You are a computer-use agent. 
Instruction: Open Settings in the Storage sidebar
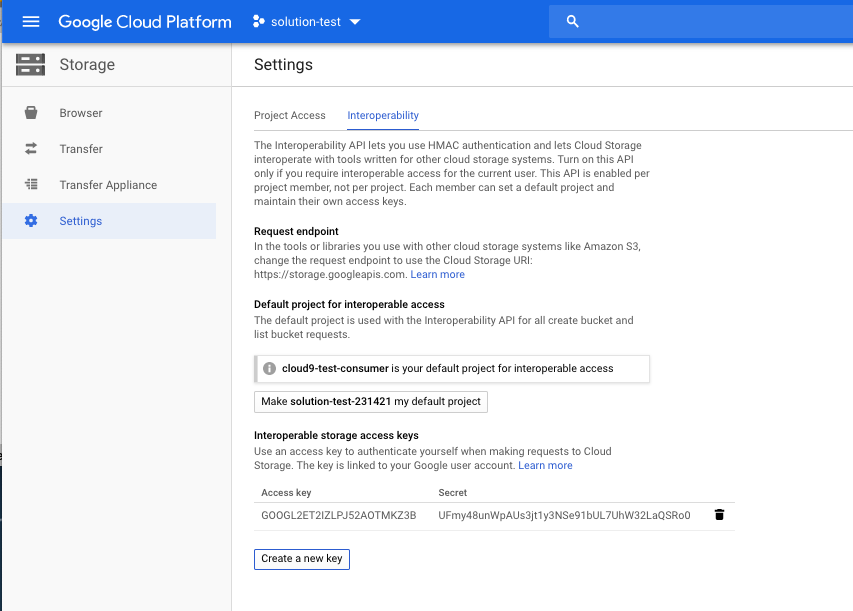point(109,220)
